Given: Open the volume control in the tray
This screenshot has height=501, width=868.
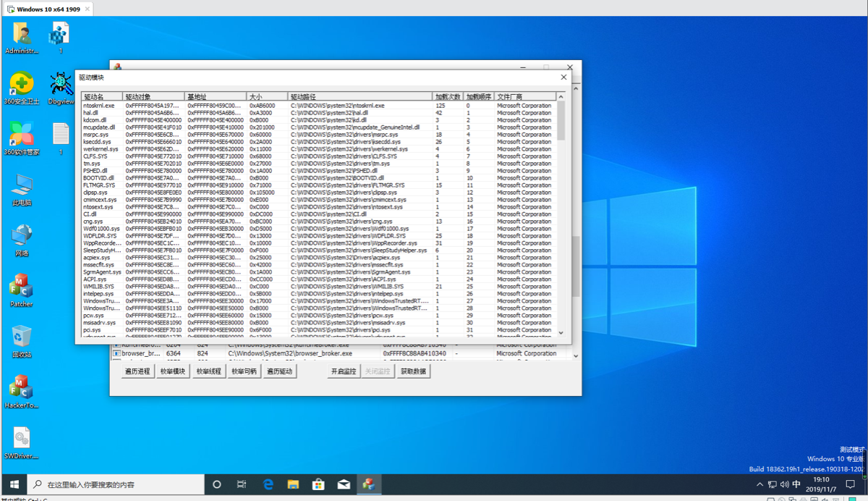Looking at the screenshot, I should tap(784, 484).
